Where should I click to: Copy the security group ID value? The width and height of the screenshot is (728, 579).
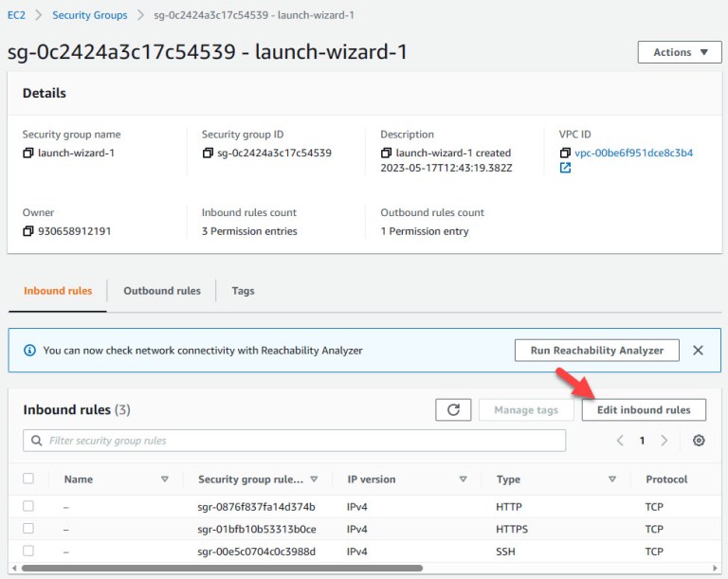[x=208, y=153]
